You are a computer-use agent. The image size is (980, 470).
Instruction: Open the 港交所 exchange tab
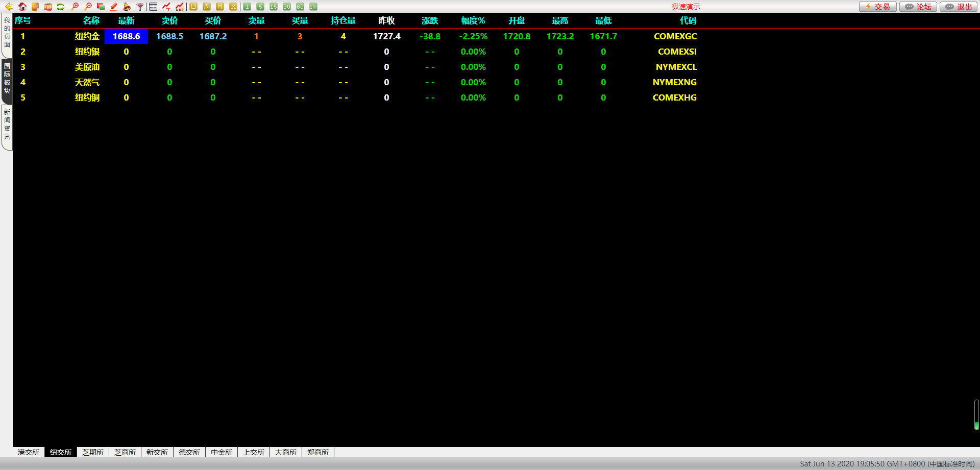[29, 452]
